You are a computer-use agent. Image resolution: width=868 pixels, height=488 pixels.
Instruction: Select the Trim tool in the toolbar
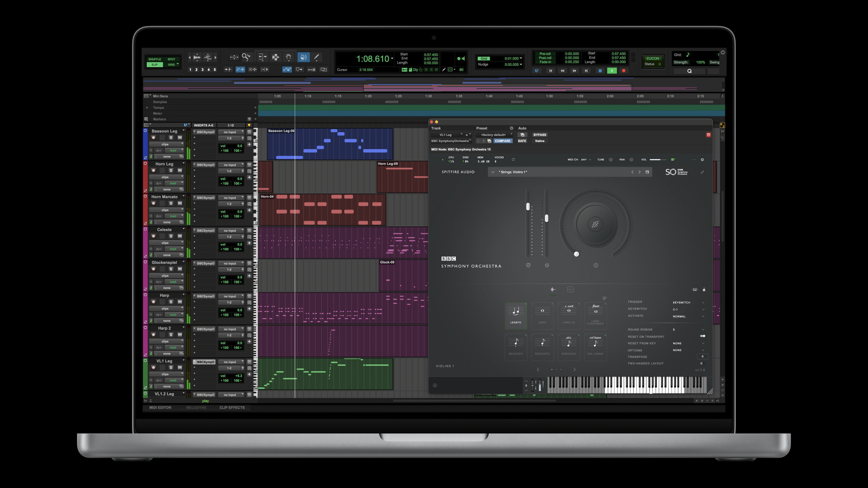263,57
